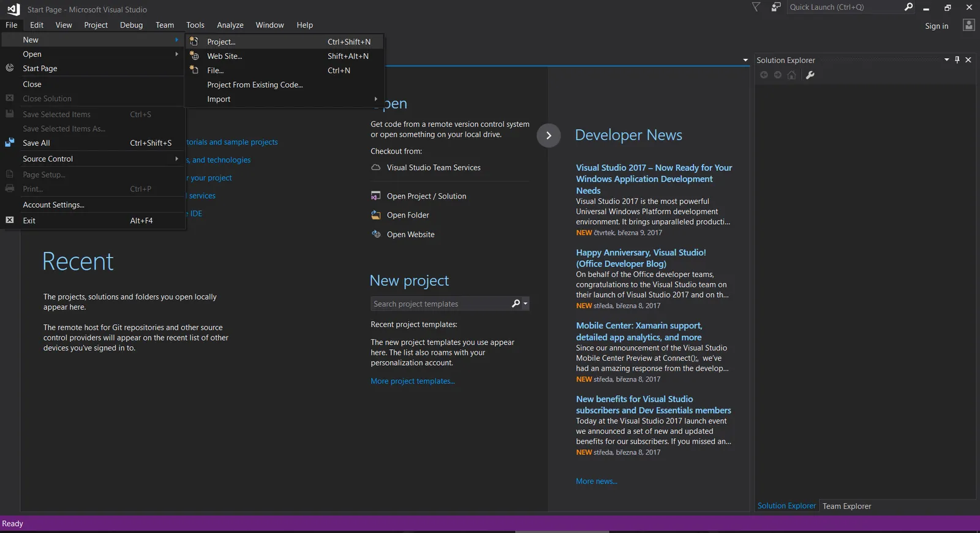980x533 pixels.
Task: Open the View menu
Action: tap(64, 25)
